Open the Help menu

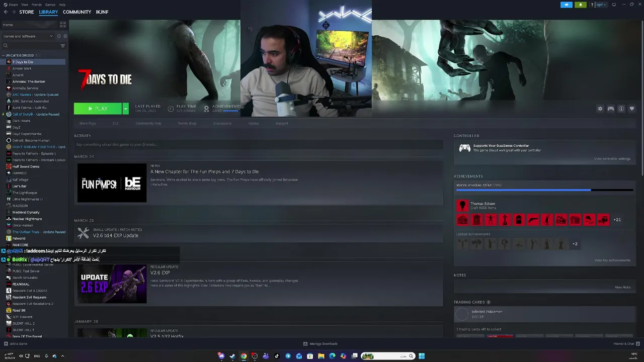coord(62,5)
